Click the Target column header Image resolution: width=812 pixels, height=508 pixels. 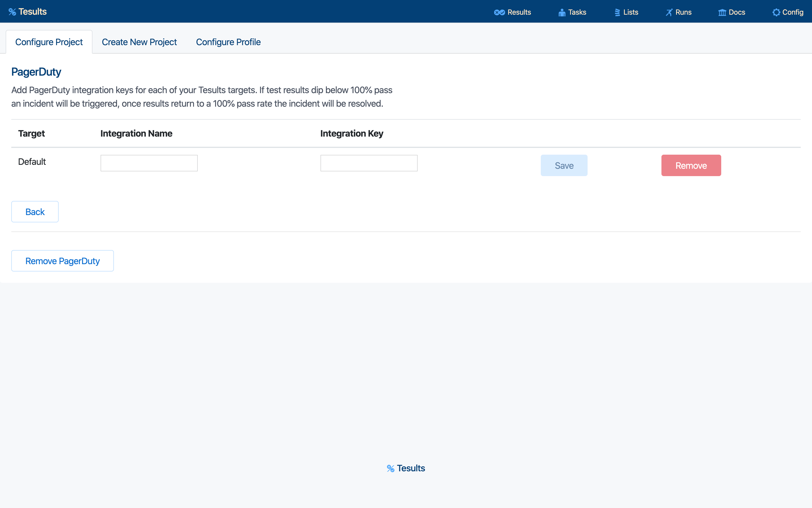[x=32, y=134]
